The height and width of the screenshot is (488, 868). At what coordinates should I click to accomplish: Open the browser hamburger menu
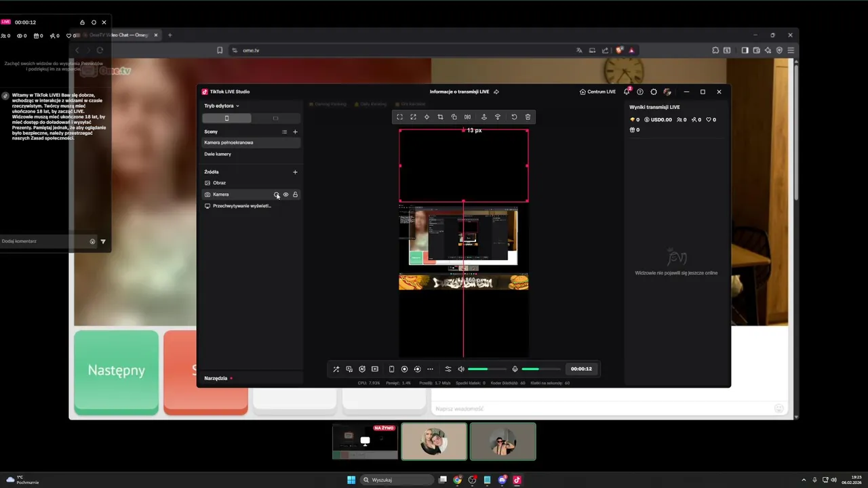791,50
